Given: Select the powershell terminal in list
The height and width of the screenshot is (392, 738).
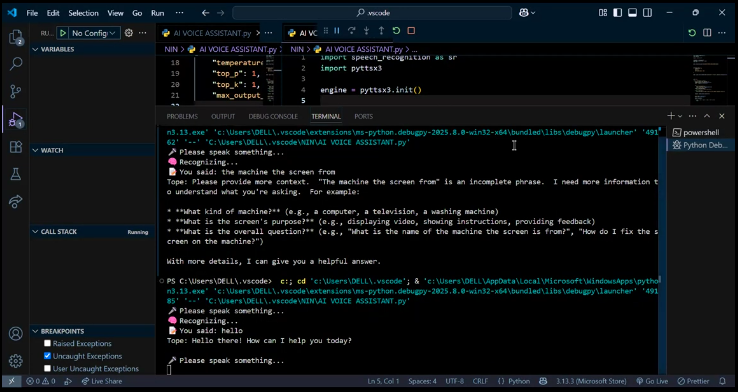Looking at the screenshot, I should (700, 133).
